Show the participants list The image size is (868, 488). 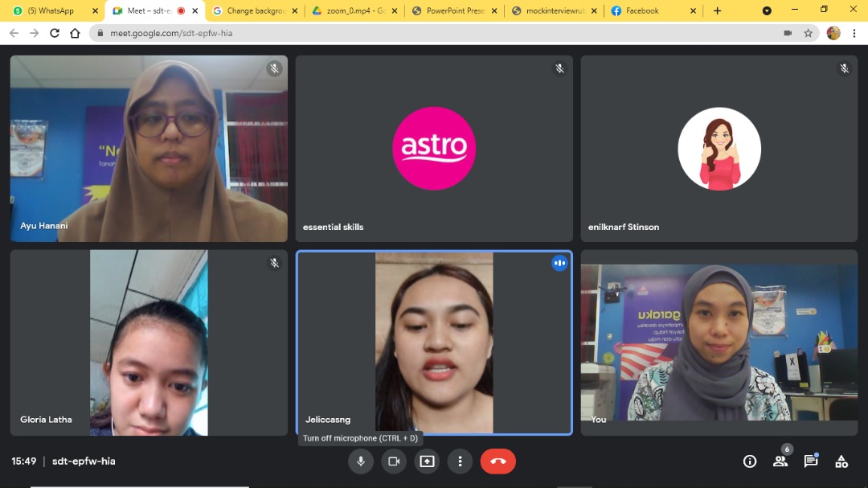pyautogui.click(x=780, y=461)
